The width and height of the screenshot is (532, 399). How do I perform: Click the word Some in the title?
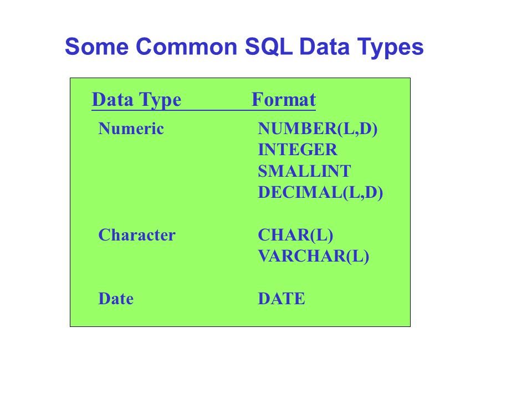pyautogui.click(x=96, y=47)
